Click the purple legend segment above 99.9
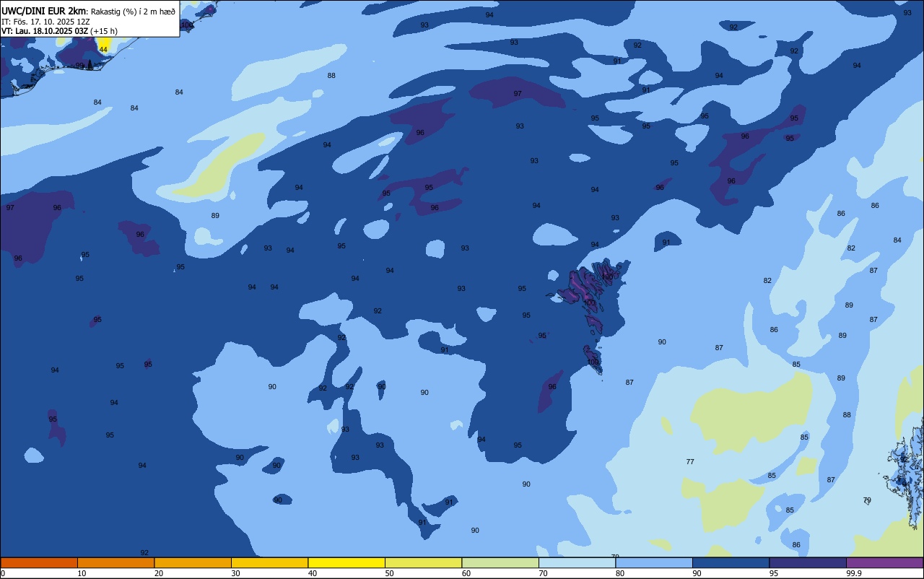This screenshot has height=579, width=924. click(x=884, y=562)
